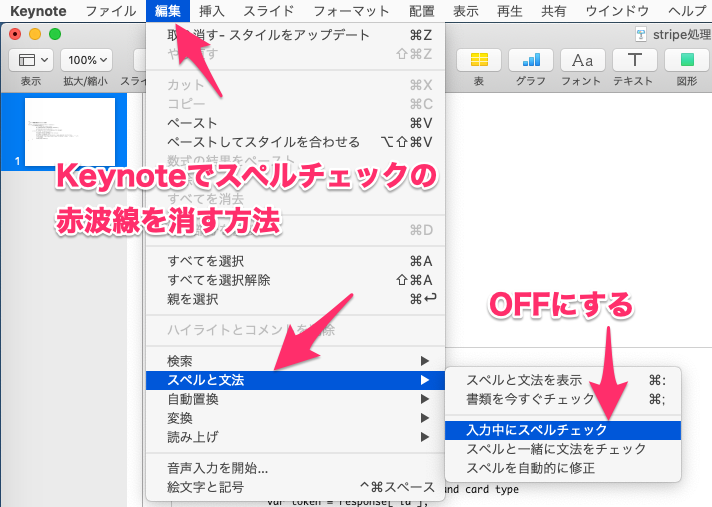712x507 pixels.
Task: Expand the 検索 submenu
Action: pos(295,361)
